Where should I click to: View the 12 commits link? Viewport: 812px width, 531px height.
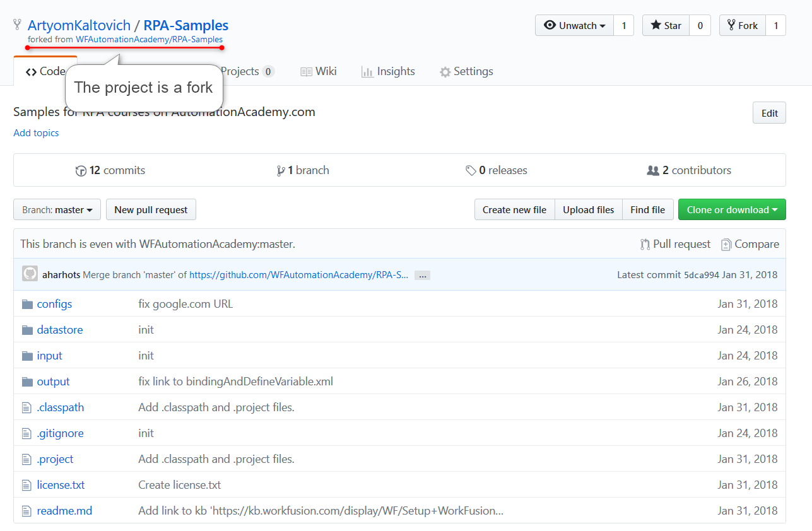click(x=110, y=170)
